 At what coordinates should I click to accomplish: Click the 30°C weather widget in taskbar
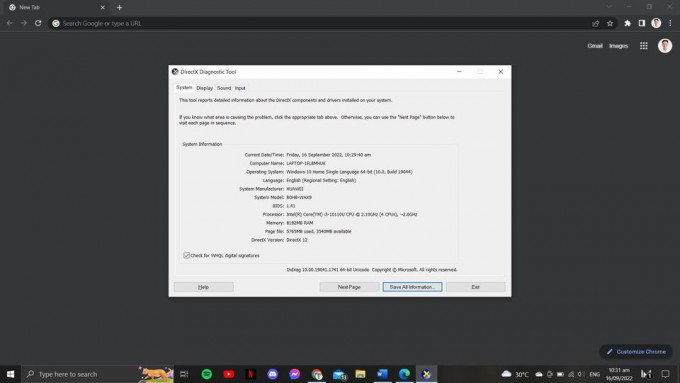tap(515, 374)
